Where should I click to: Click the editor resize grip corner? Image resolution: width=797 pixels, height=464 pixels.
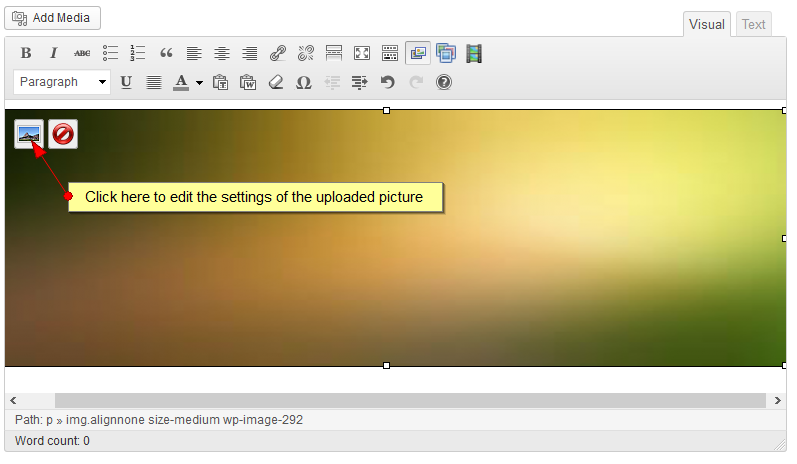pyautogui.click(x=780, y=445)
